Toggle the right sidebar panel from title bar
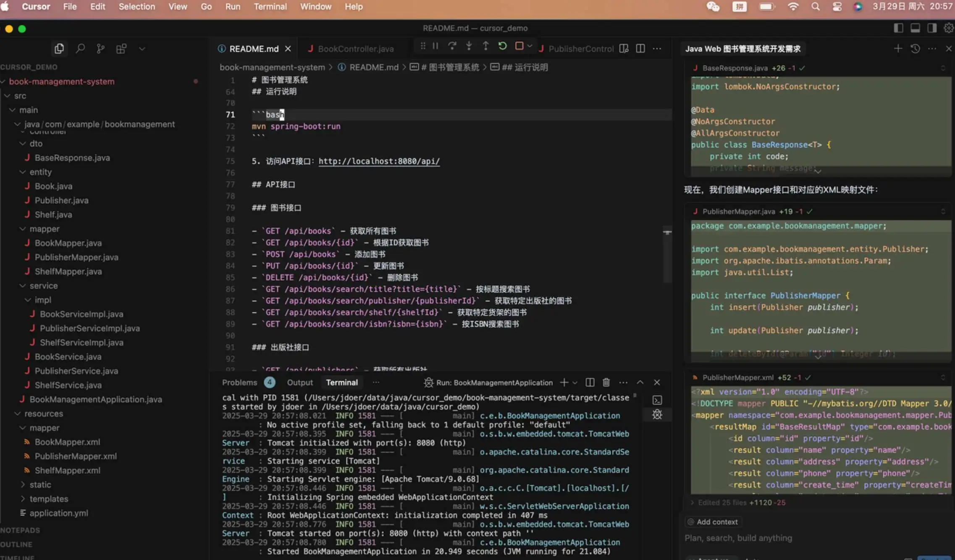 931,28
